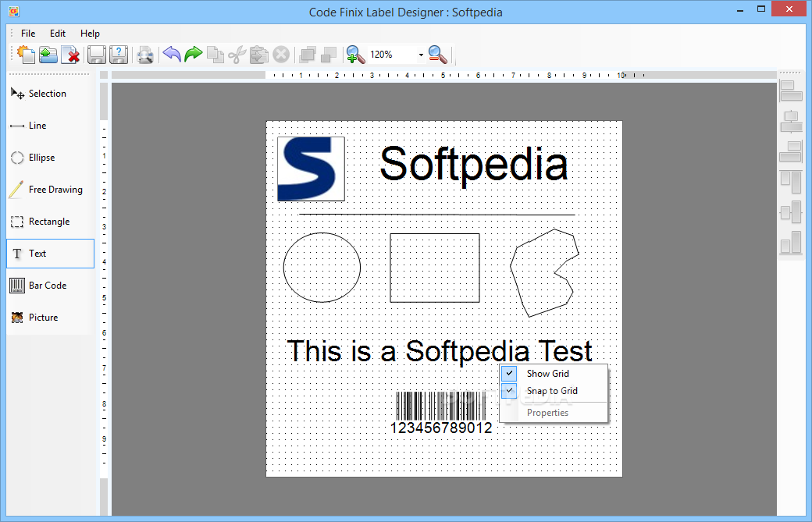The image size is (812, 522).
Task: Zoom in with the magnifier plus icon
Action: [x=355, y=55]
